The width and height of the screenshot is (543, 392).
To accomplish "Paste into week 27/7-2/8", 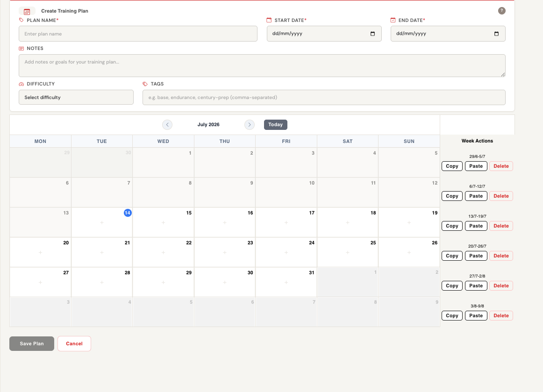I will [x=476, y=285].
